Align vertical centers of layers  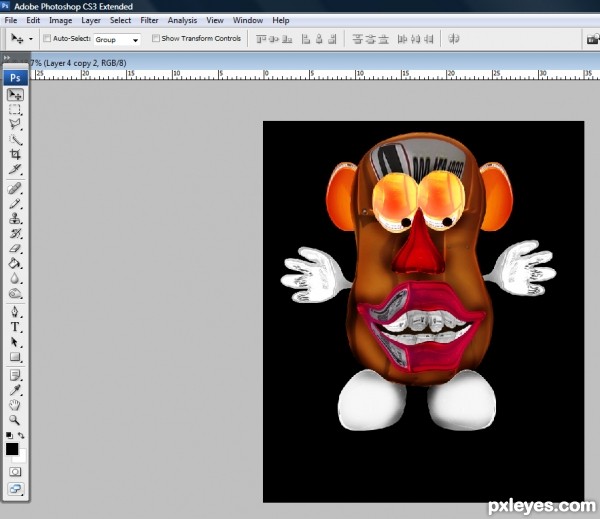point(274,39)
